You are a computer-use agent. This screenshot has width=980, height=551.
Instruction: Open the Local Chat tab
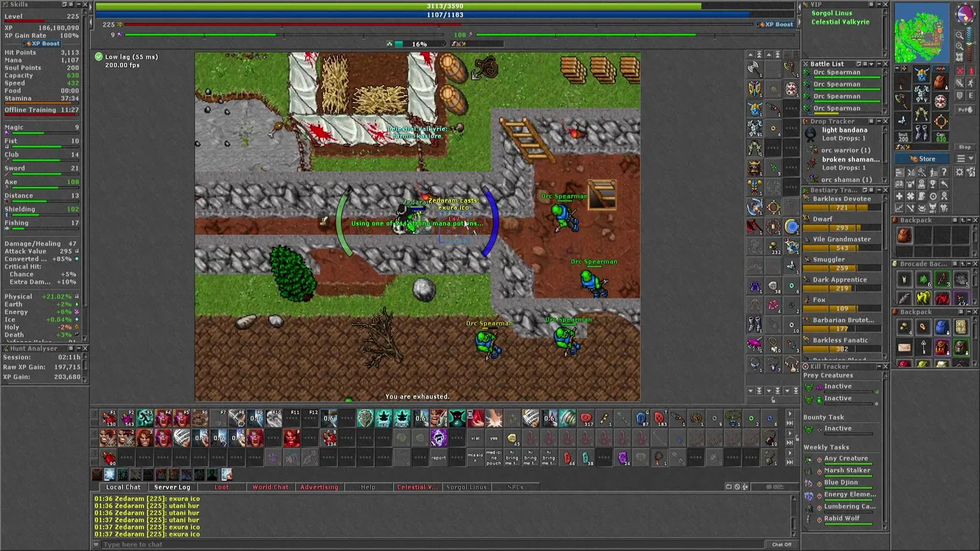(123, 487)
